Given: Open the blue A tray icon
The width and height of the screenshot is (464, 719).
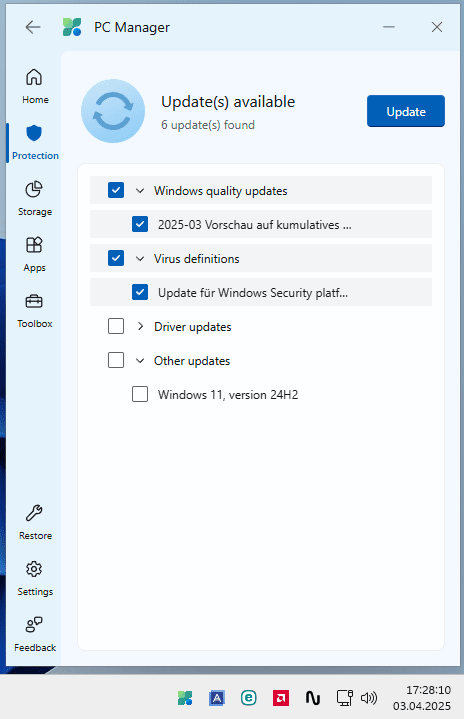Looking at the screenshot, I should [x=217, y=698].
